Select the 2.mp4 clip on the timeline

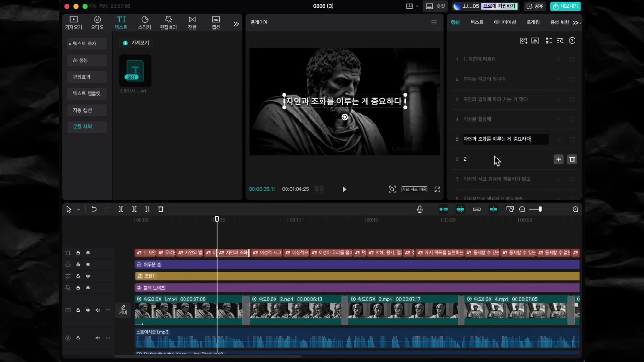click(x=296, y=310)
